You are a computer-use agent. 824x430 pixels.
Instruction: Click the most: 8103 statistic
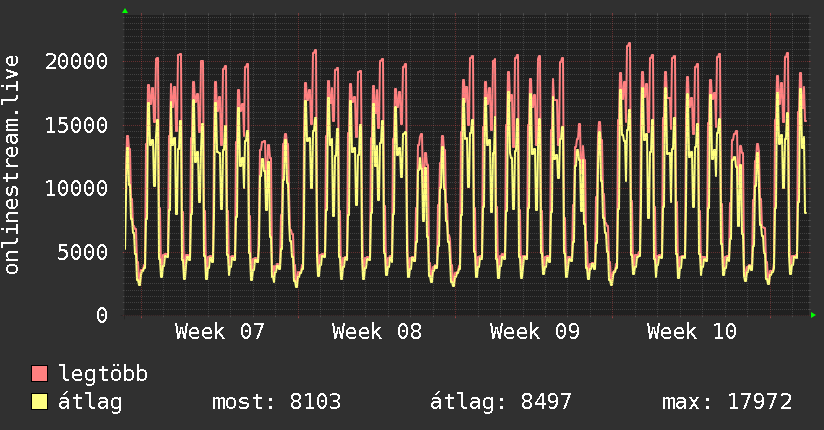point(277,402)
